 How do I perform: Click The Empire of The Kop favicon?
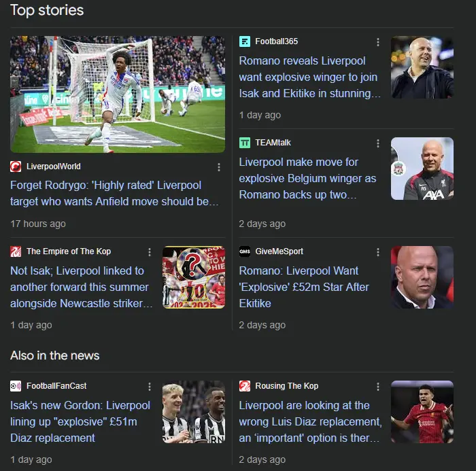pos(16,251)
